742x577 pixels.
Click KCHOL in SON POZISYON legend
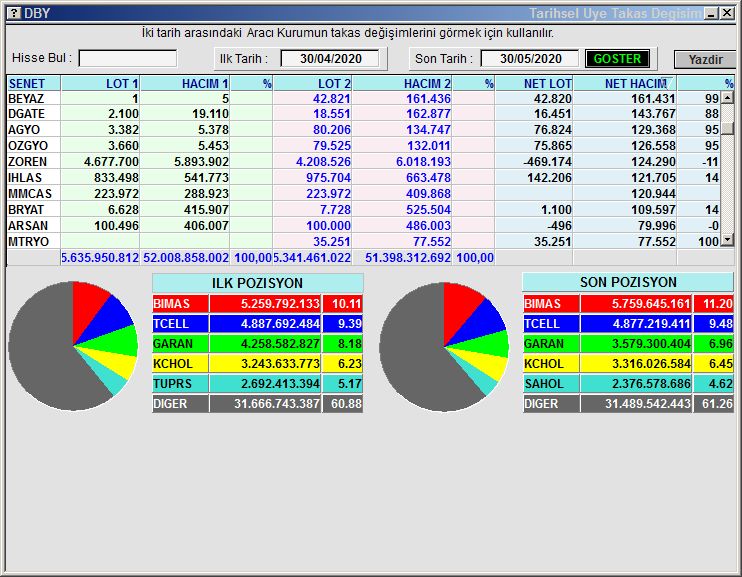(551, 364)
